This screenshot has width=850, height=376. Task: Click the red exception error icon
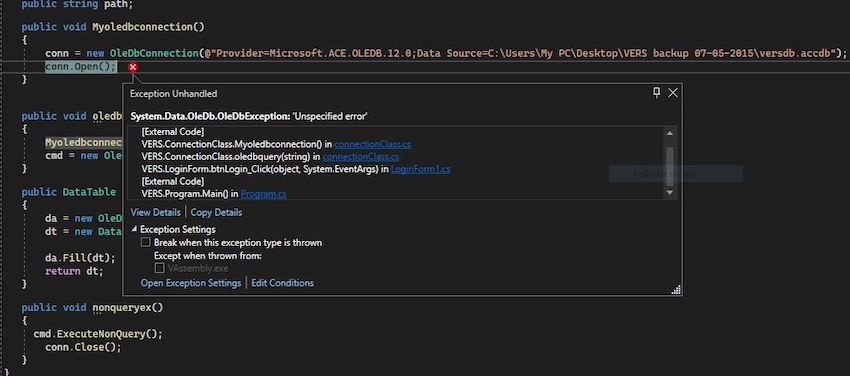click(133, 67)
